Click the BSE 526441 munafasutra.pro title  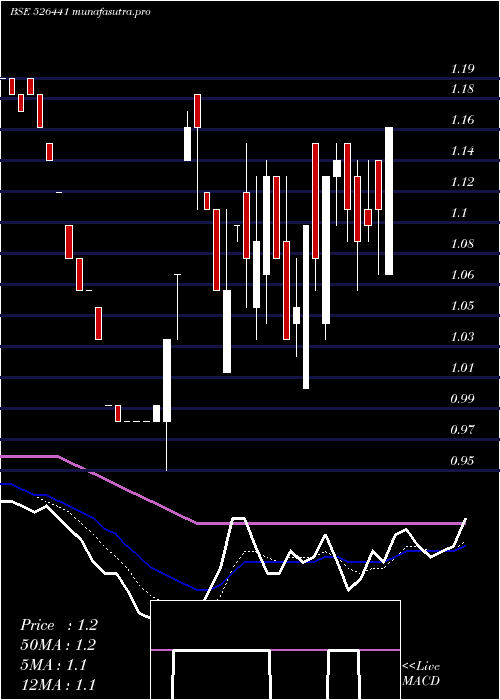coord(80,12)
